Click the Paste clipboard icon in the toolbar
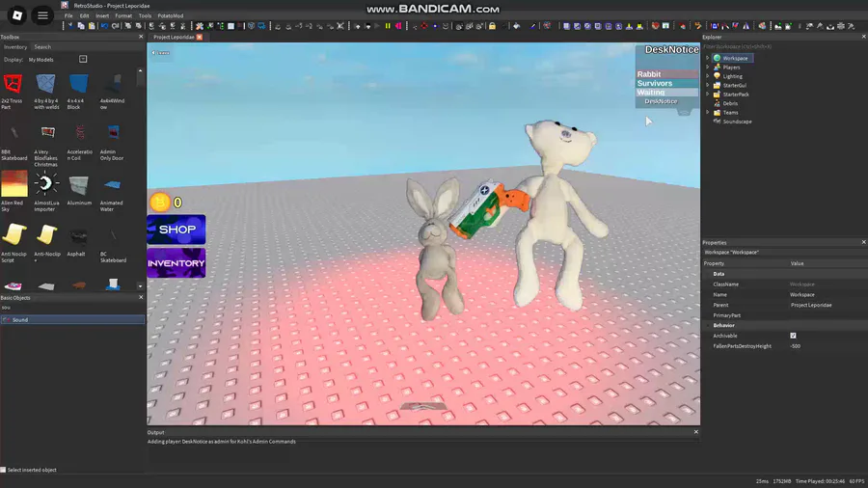The image size is (868, 488). click(92, 26)
